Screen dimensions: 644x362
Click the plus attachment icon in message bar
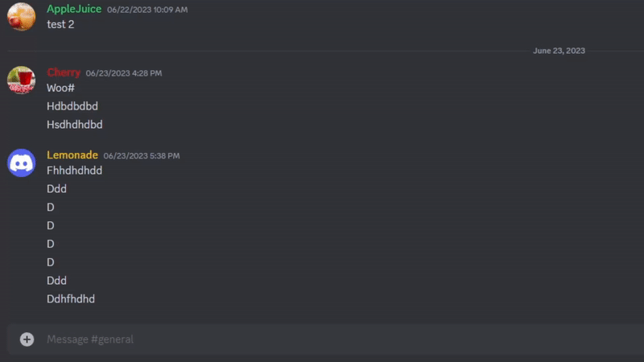coord(27,339)
